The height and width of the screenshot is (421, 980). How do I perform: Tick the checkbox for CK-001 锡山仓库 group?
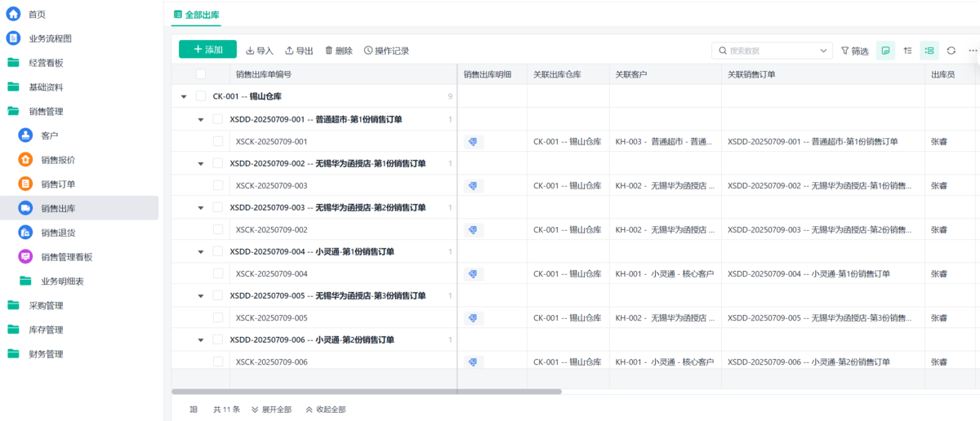(201, 96)
